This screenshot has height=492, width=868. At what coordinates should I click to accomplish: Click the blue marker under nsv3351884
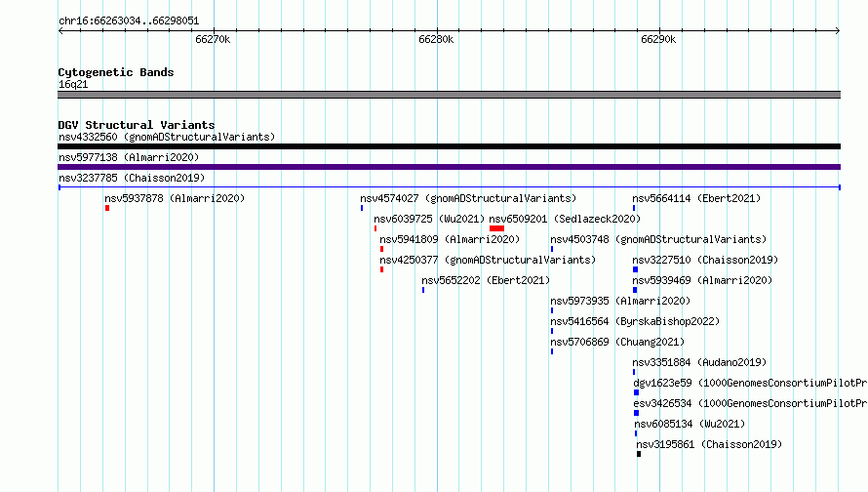tap(634, 372)
